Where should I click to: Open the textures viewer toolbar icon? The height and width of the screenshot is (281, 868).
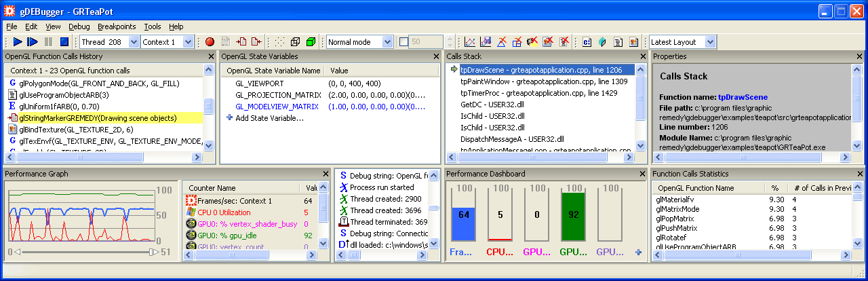634,42
